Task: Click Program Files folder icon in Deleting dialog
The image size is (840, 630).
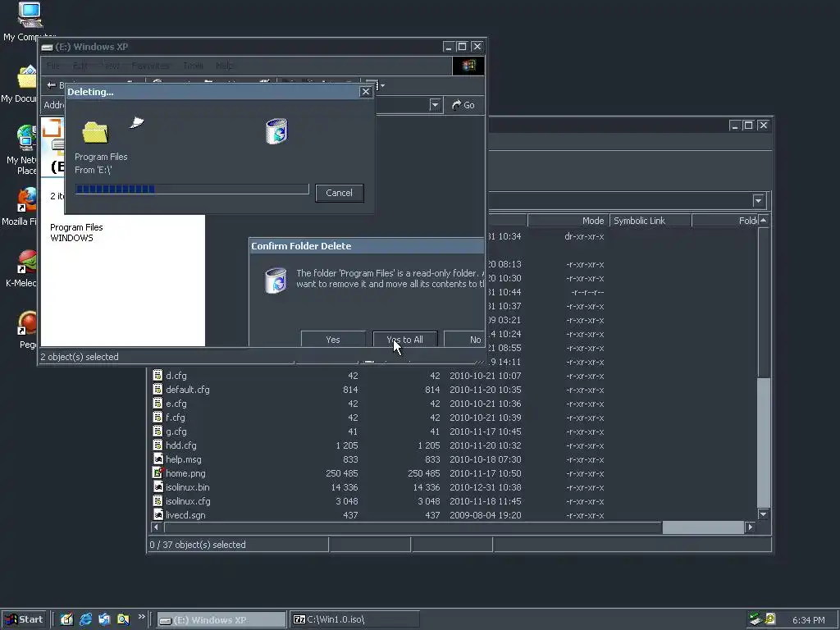Action: click(x=95, y=132)
